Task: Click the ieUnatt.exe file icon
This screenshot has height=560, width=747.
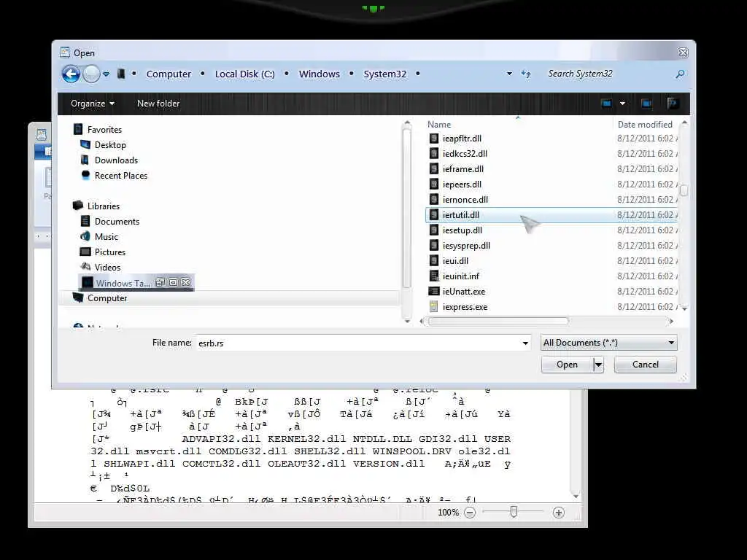Action: [434, 291]
